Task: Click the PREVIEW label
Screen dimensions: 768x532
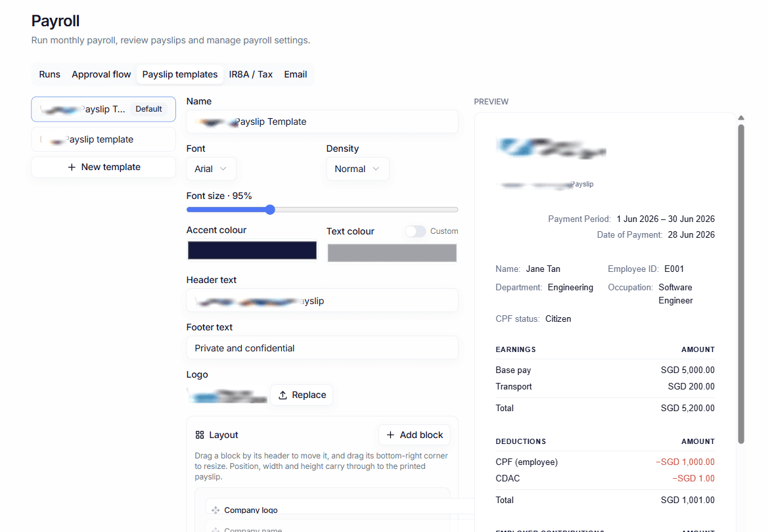Action: point(491,102)
